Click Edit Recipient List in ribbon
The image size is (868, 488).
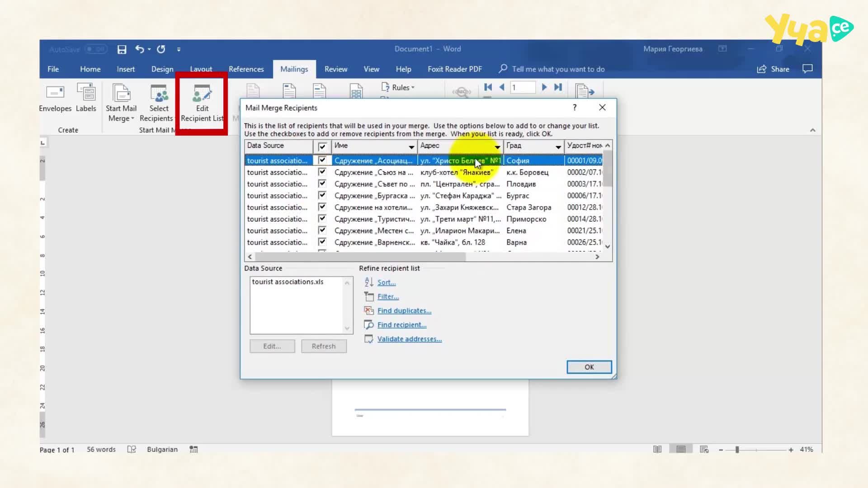tap(202, 103)
